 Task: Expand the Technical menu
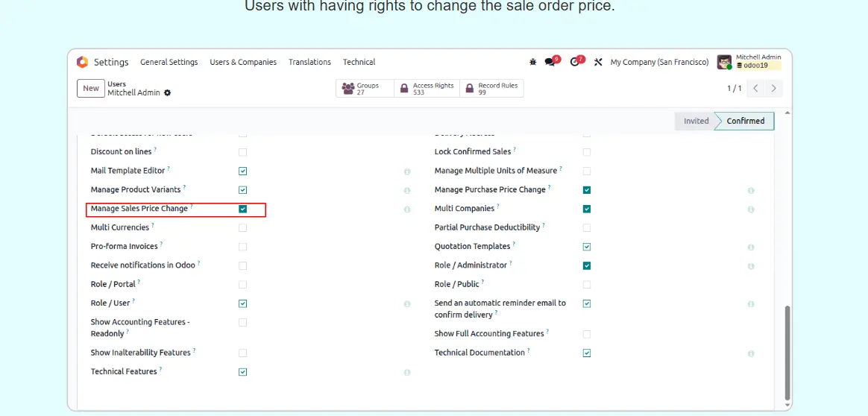click(x=359, y=62)
